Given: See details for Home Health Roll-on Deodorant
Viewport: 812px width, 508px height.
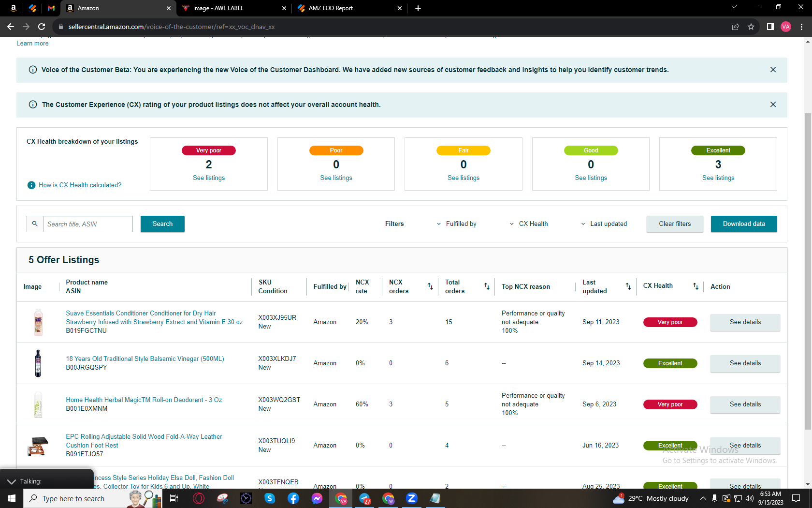Looking at the screenshot, I should click(745, 404).
